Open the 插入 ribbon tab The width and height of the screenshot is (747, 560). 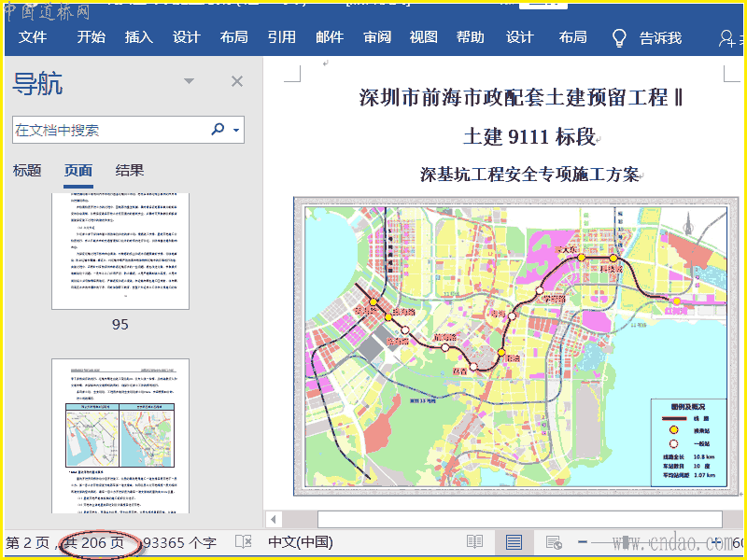pos(138,37)
